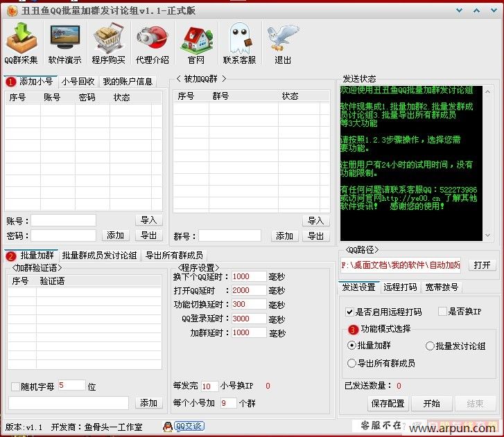Click 导出 button next to 群号 添加
Viewport: 504px width, 437px height.
[315, 236]
